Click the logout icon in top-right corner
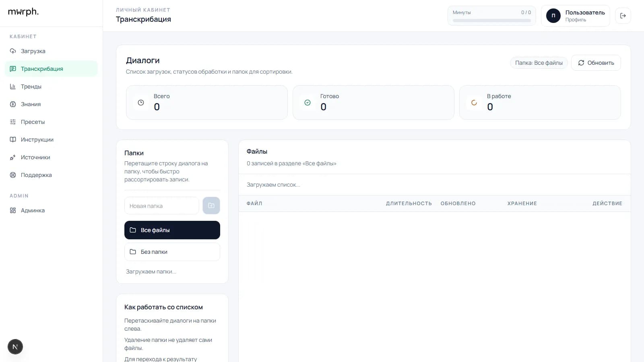The height and width of the screenshot is (362, 644). (623, 16)
